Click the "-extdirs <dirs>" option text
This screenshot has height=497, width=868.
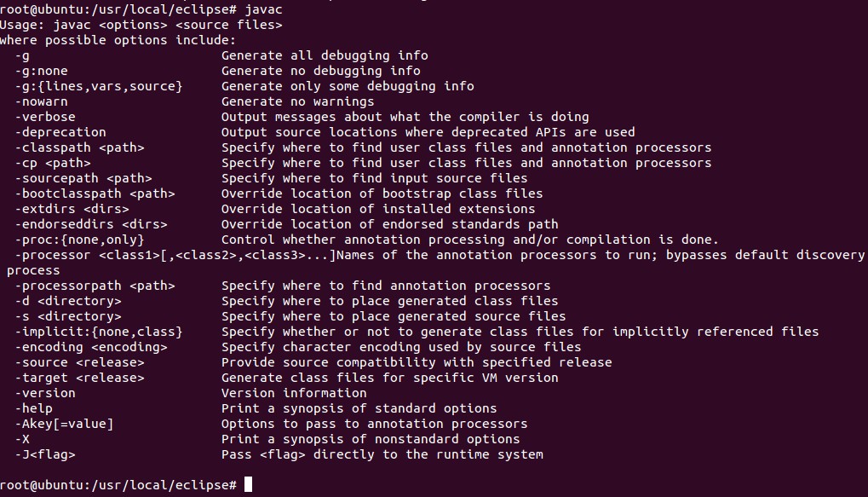[x=72, y=209]
